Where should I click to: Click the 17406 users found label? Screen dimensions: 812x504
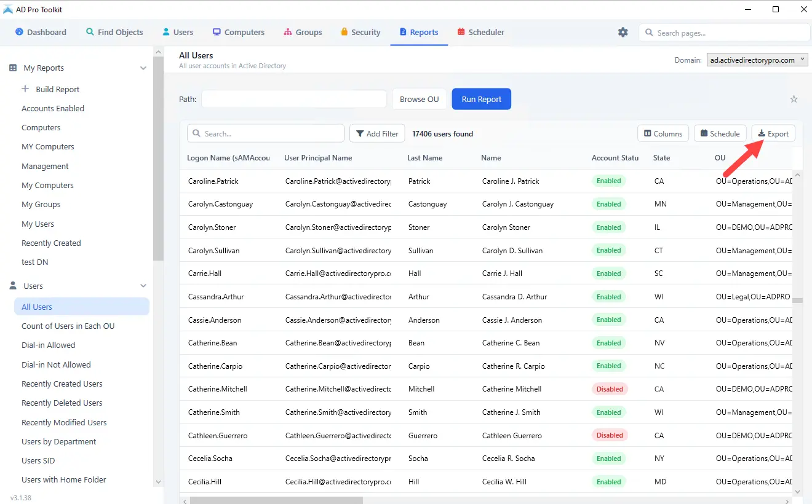[442, 133]
